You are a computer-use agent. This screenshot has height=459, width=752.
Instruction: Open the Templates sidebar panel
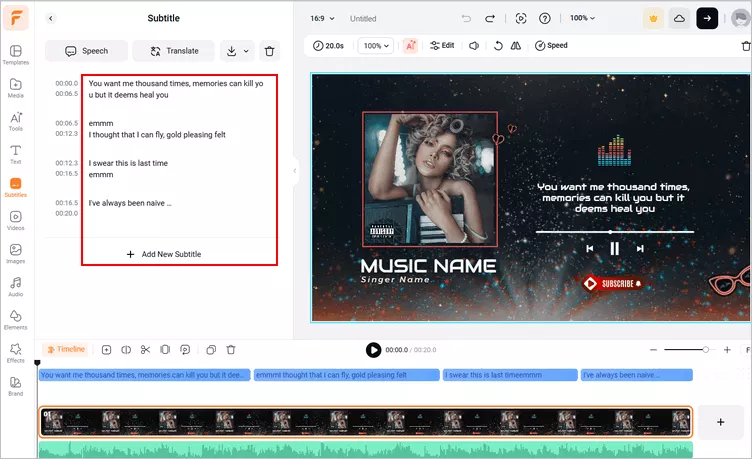pyautogui.click(x=15, y=55)
